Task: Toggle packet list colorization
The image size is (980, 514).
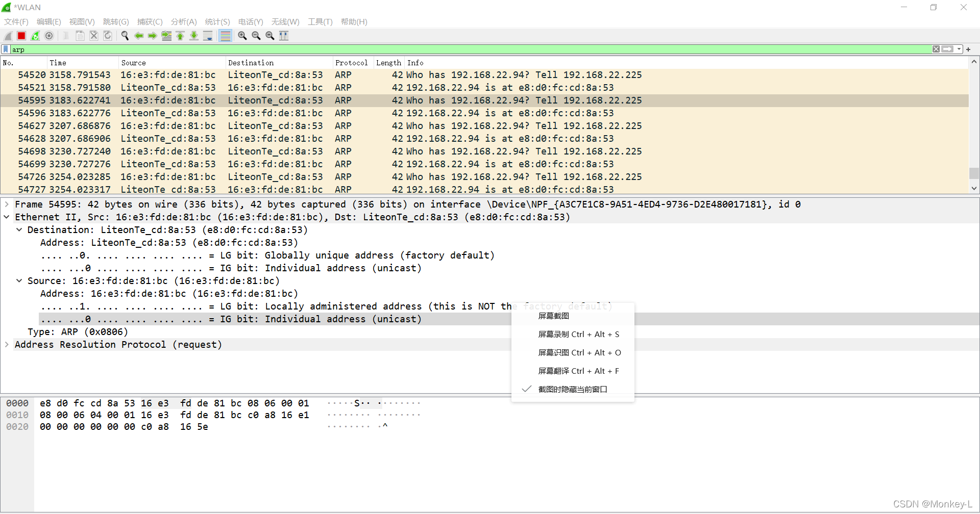Action: coord(225,36)
